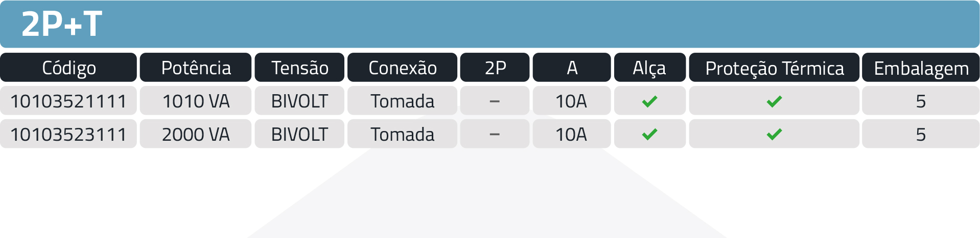The width and height of the screenshot is (980, 238).
Task: Click the Embalagem column header
Action: point(921,68)
